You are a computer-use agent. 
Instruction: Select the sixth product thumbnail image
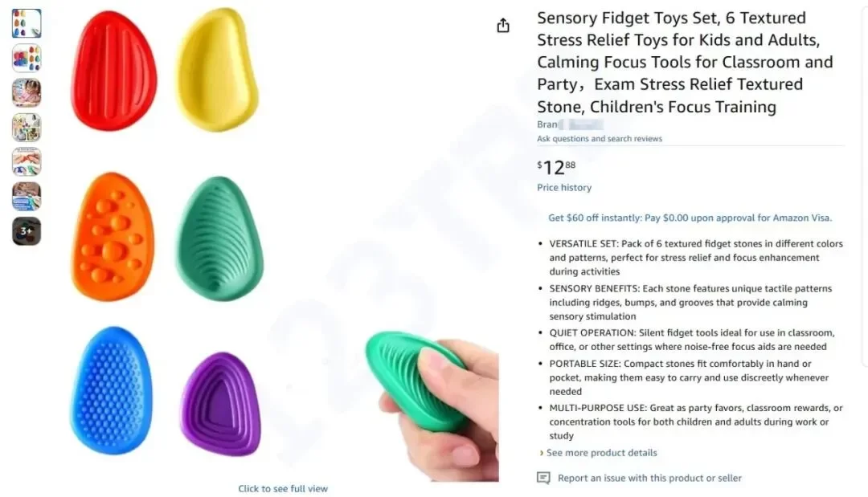tap(27, 196)
